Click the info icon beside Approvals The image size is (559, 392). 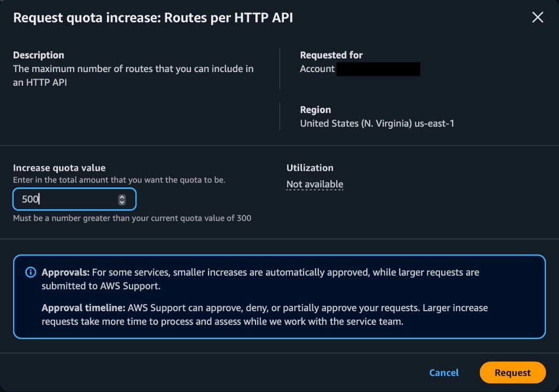pyautogui.click(x=31, y=272)
